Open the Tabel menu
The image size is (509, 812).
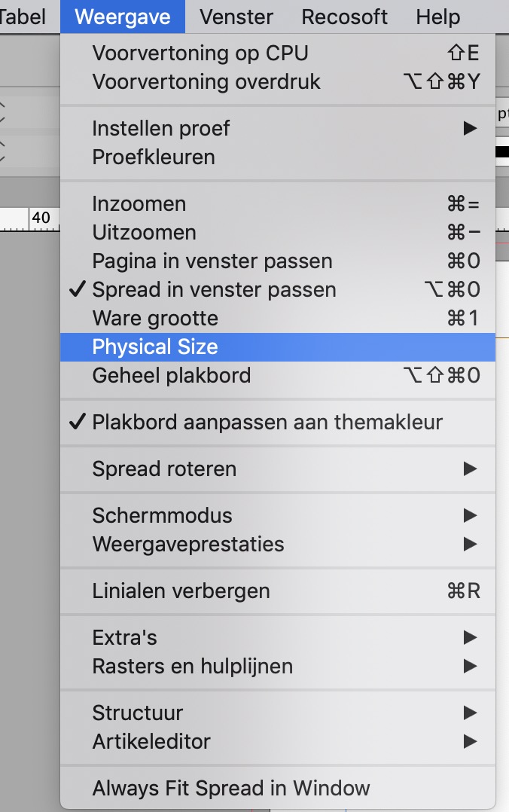tap(23, 17)
